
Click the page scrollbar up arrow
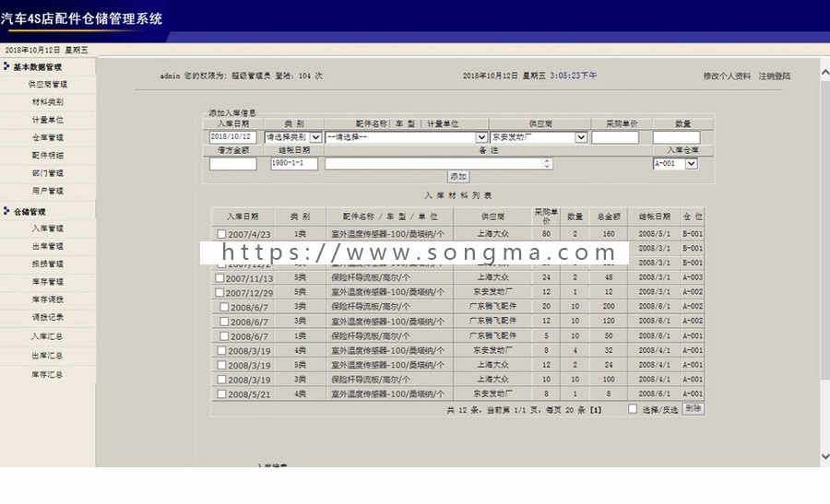click(824, 71)
